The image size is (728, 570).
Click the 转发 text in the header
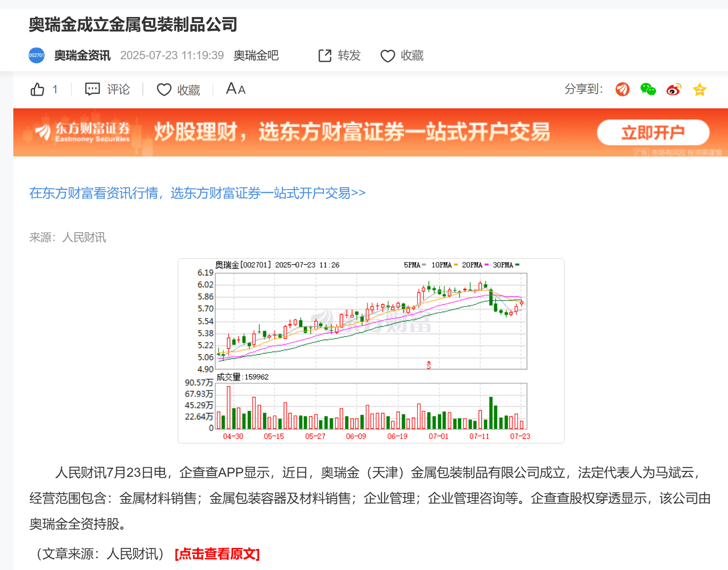(x=349, y=56)
